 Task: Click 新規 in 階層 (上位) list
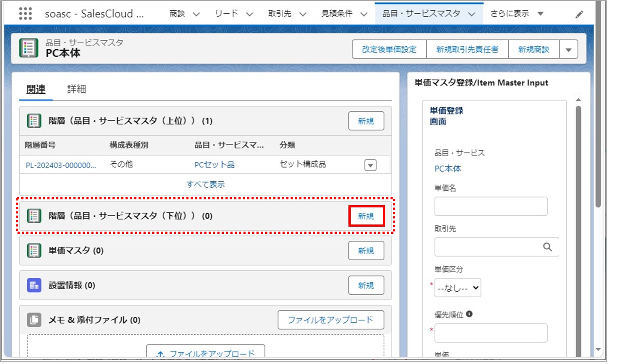(x=366, y=121)
